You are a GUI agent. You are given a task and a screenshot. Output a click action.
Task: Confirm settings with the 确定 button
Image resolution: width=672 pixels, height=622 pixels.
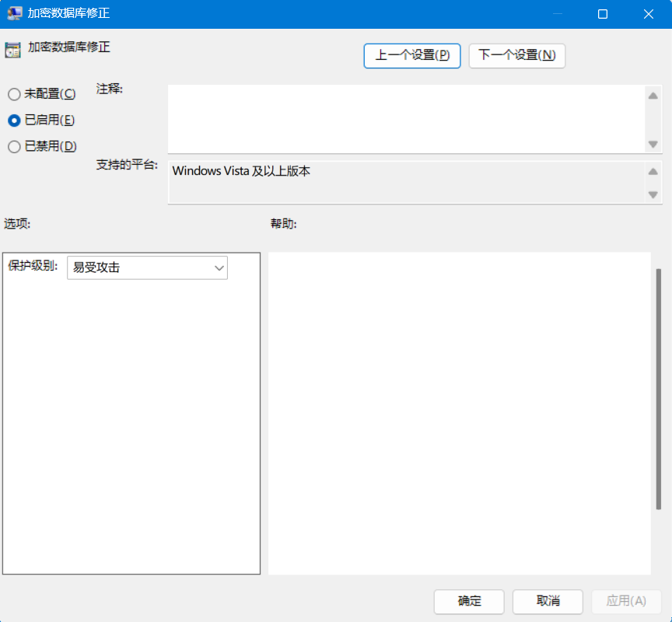tap(468, 601)
